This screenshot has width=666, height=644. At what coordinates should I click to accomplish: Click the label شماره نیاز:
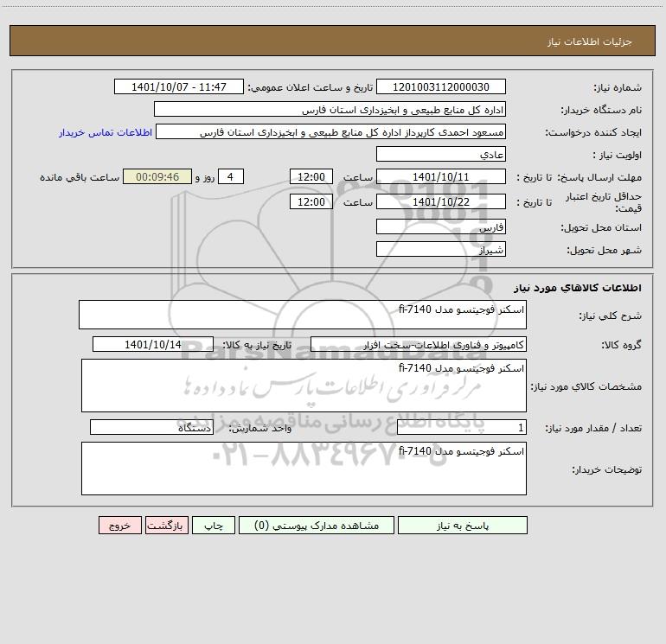pos(618,87)
